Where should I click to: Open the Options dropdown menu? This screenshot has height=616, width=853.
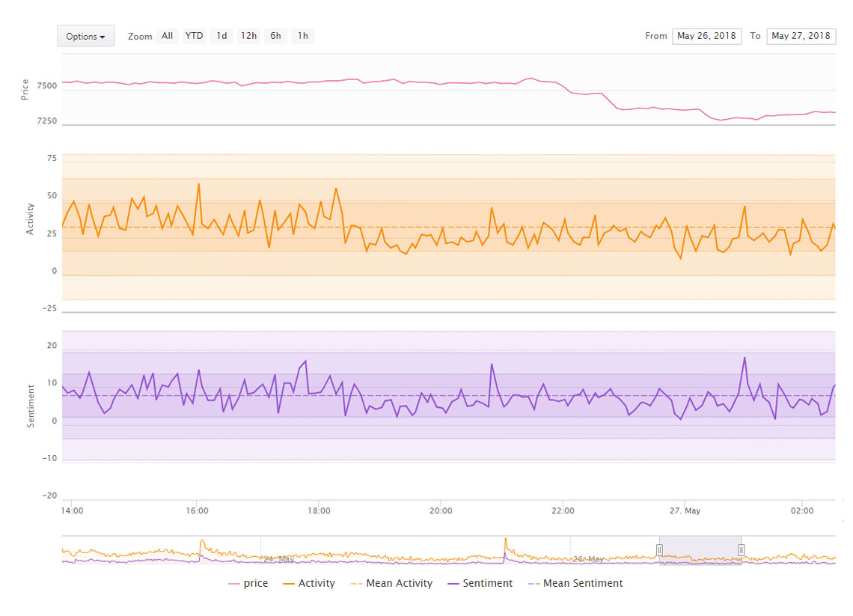pos(85,36)
